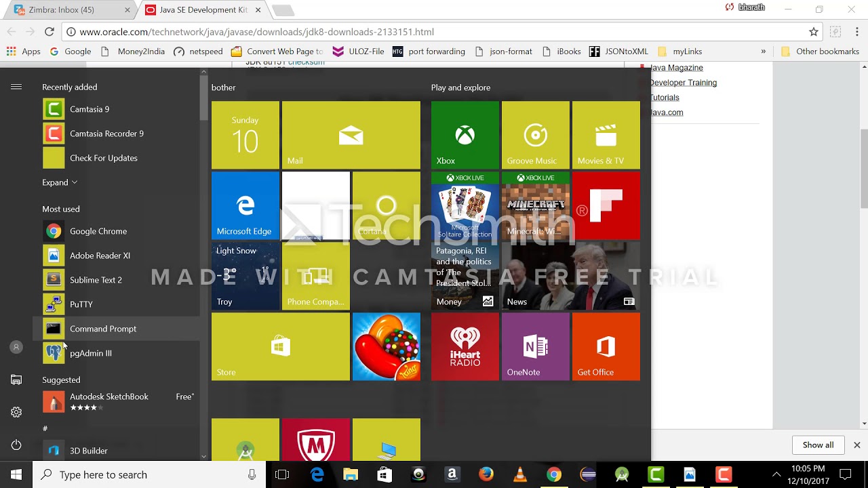Bookmark this page with the star
This screenshot has height=488, width=868.
point(814,32)
